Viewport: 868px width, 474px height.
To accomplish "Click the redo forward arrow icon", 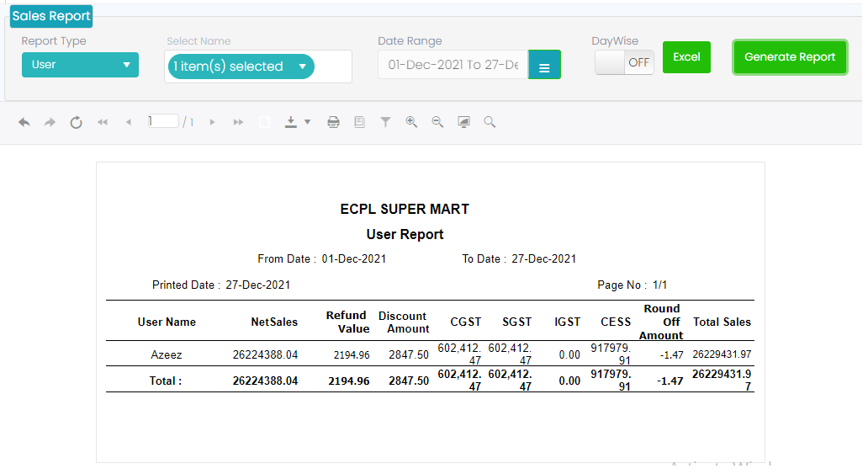I will (x=50, y=122).
